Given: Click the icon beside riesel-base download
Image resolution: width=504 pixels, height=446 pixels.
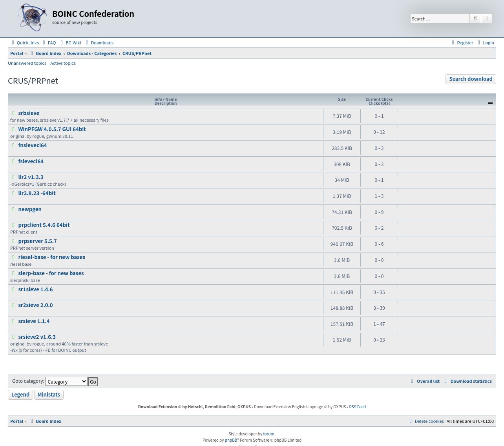Looking at the screenshot, I should [13, 257].
